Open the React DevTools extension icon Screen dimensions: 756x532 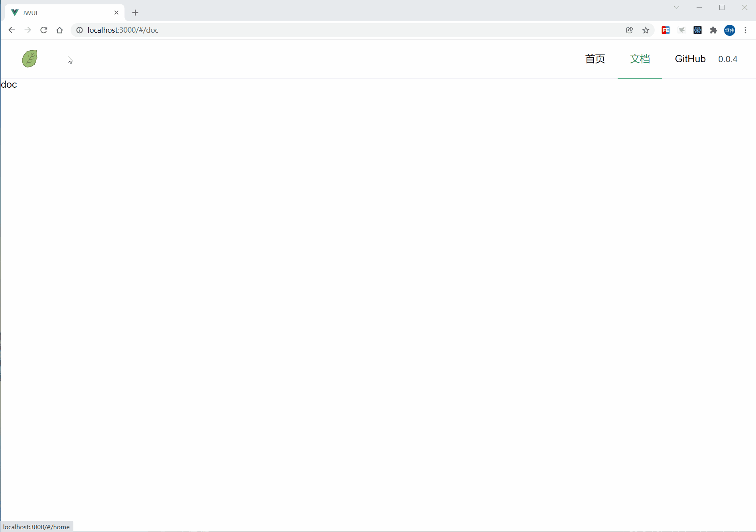point(697,30)
